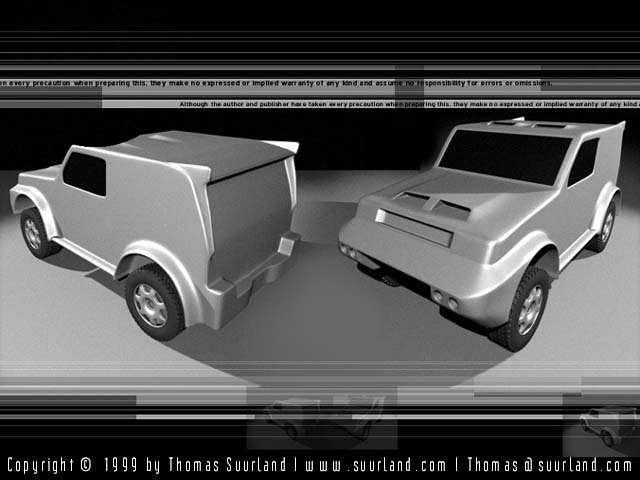The width and height of the screenshot is (640, 480).
Task: Click the 'Copyright © 1999 by Thomas Suurland' text
Action: point(147,465)
